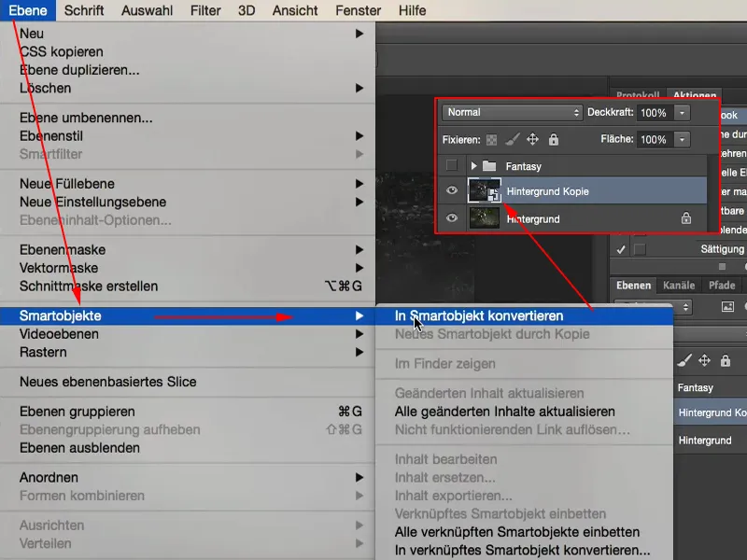Open the layer filter type dropdown in Ebenen panel
This screenshot has width=747, height=560.
pos(653,307)
